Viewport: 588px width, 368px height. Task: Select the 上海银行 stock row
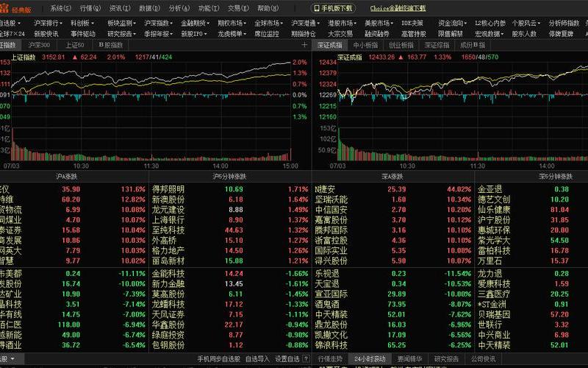point(230,220)
